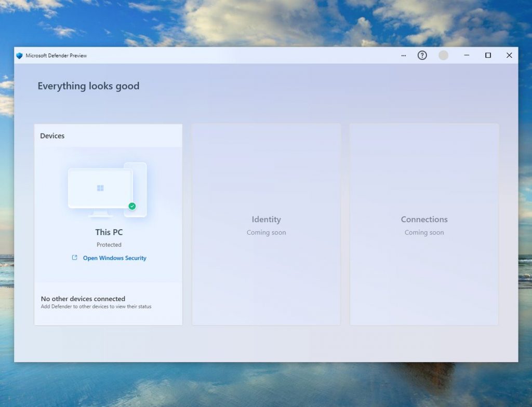Select the Connections coming soon card
This screenshot has height=407, width=532.
click(x=424, y=225)
